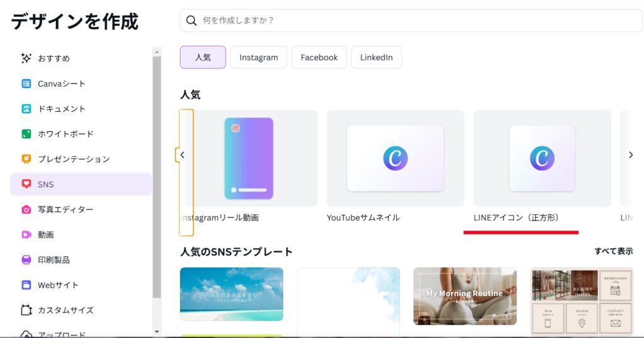644x338 pixels.
Task: Show next carousel items with right chevron
Action: pos(631,155)
